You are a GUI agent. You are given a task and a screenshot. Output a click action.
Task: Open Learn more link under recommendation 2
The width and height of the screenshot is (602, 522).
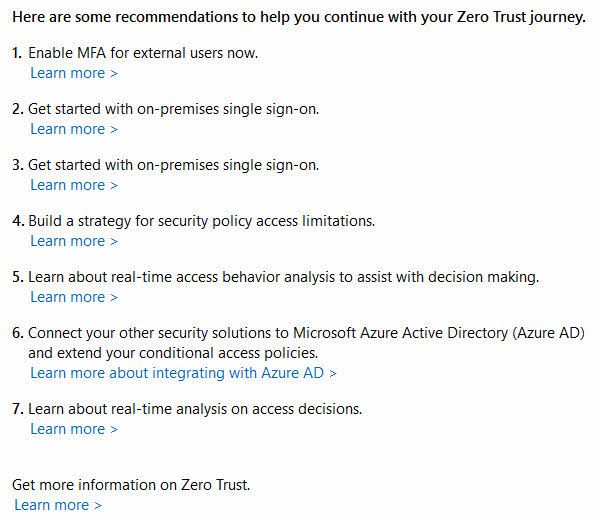74,129
